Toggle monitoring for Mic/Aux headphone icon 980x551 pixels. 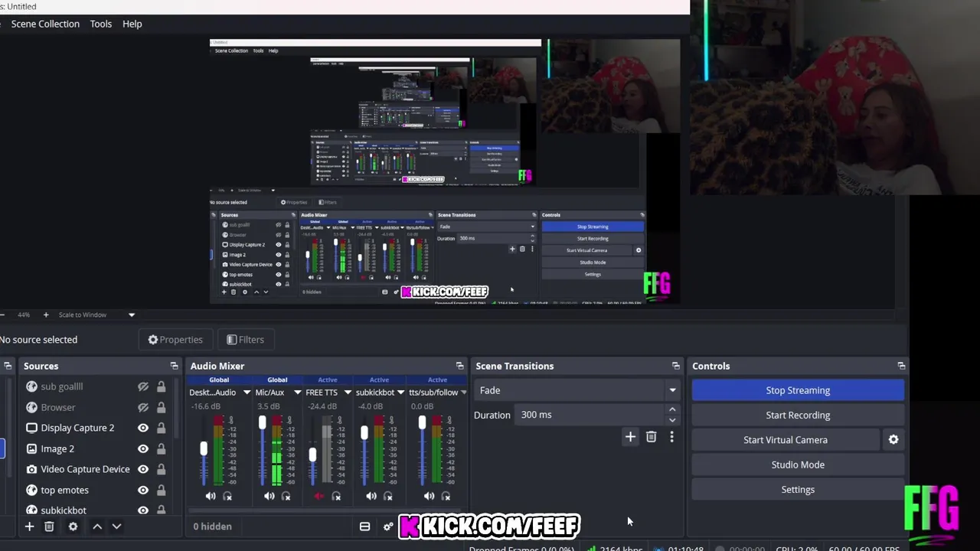click(286, 497)
